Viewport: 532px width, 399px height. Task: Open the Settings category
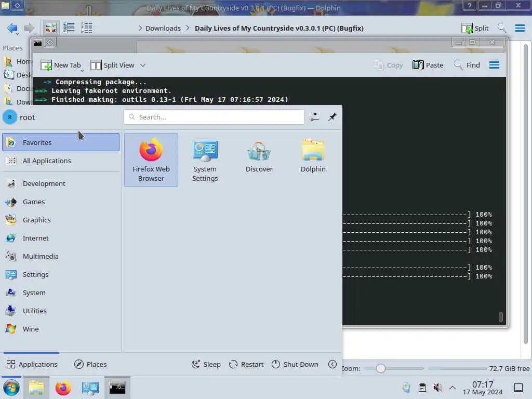coord(61,274)
